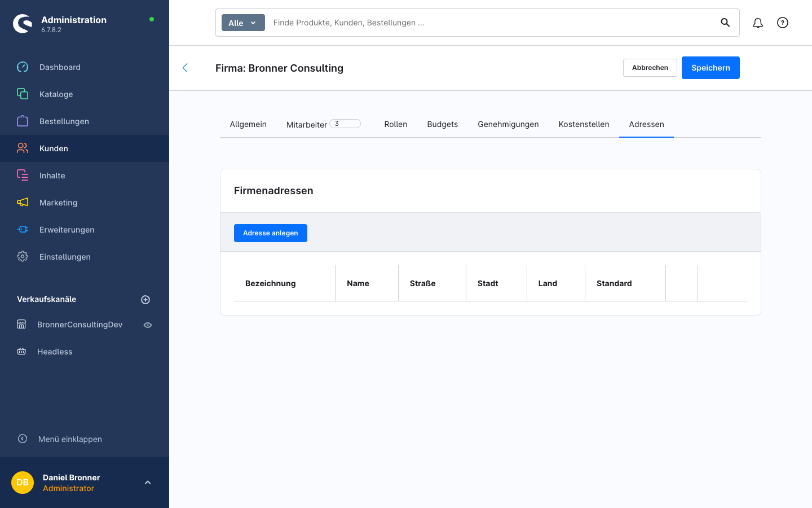Expand the Daniel Bronner user menu chevron

148,483
